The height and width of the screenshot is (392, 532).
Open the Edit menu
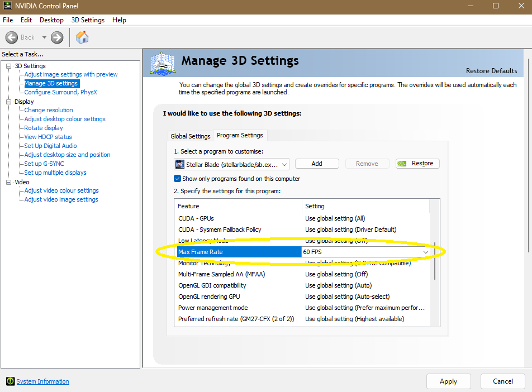coord(26,20)
